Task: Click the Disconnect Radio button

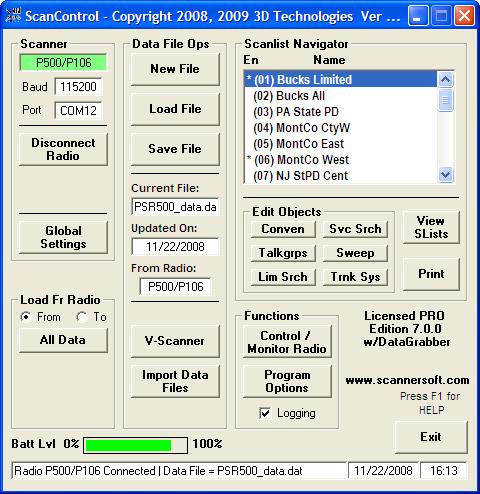Action: (x=63, y=149)
